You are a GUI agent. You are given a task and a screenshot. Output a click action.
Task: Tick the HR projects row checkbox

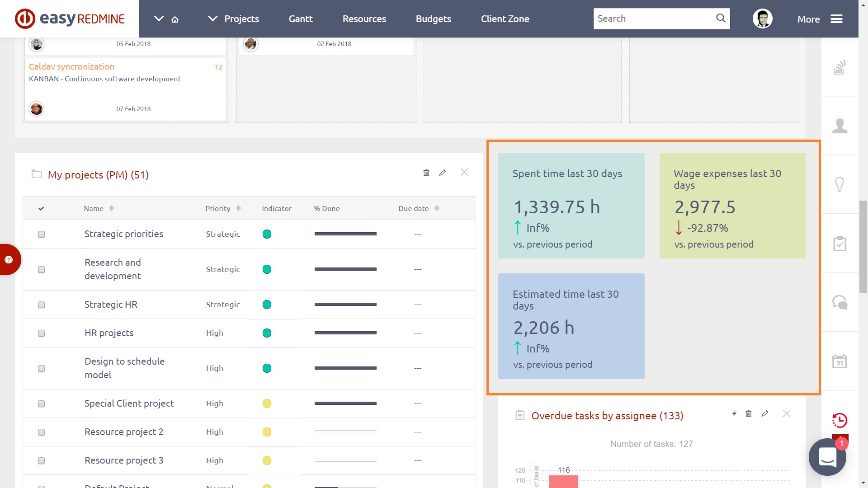point(42,333)
